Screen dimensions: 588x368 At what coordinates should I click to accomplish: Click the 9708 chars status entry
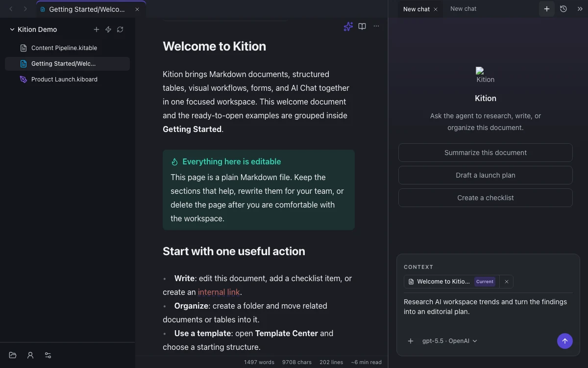[297, 362]
